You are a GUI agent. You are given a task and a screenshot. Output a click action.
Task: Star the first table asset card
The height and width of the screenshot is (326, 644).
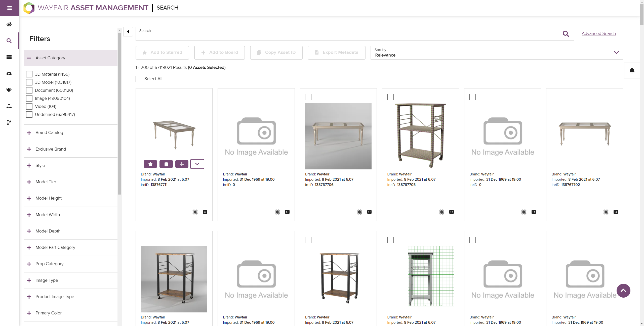coord(150,164)
